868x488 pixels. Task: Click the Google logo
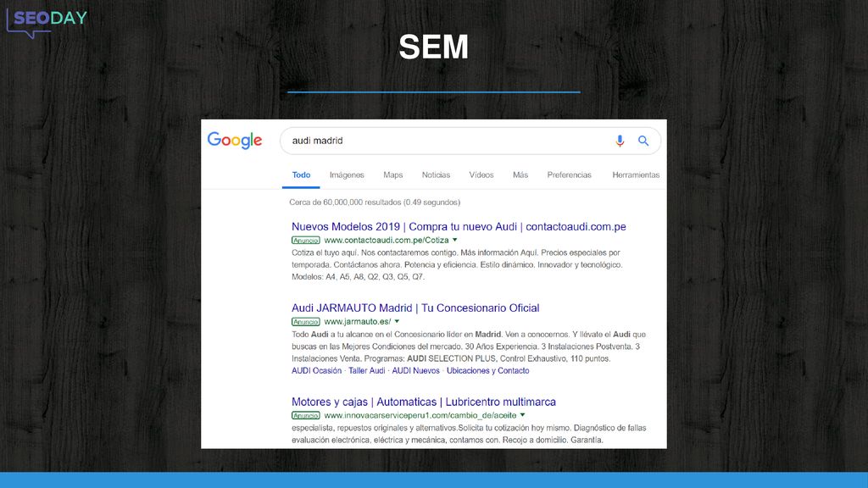pos(235,141)
